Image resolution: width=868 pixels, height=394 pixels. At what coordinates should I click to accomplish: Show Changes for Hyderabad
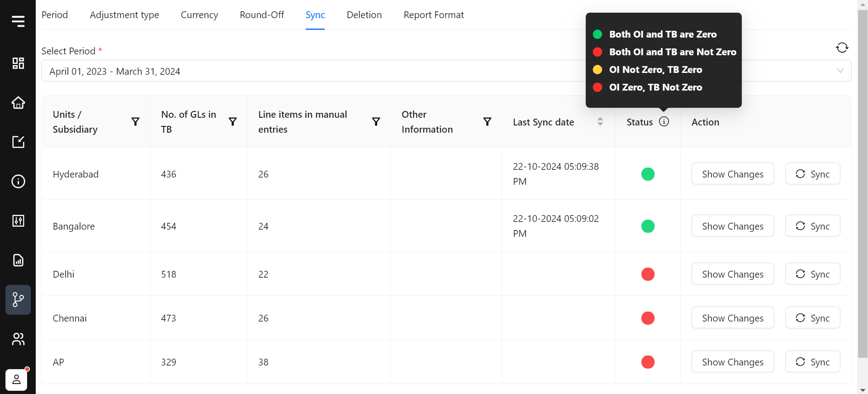(732, 174)
